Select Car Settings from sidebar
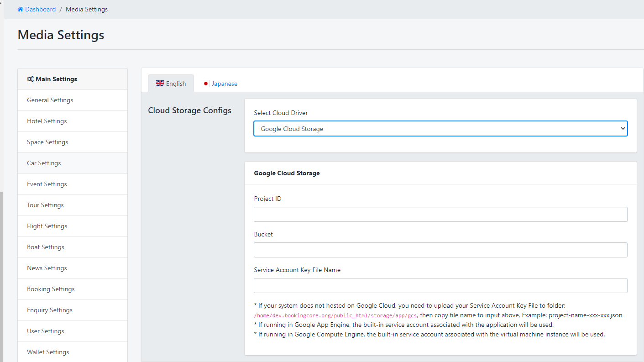 point(44,163)
